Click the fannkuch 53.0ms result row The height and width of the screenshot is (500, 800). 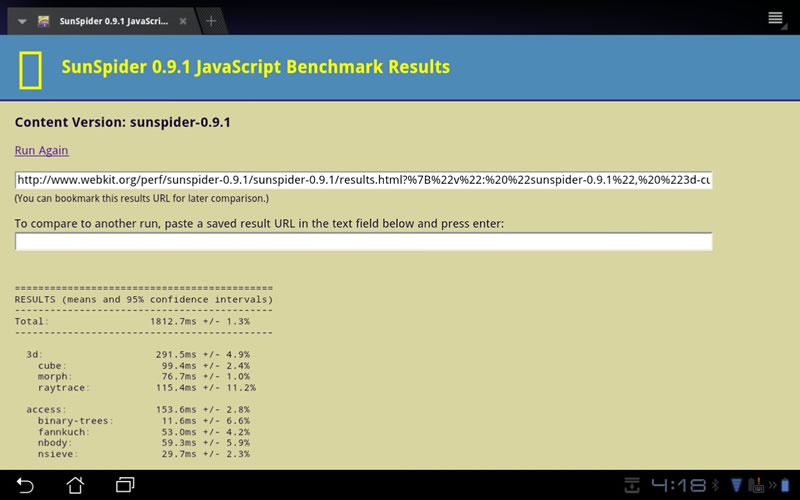[x=143, y=432]
